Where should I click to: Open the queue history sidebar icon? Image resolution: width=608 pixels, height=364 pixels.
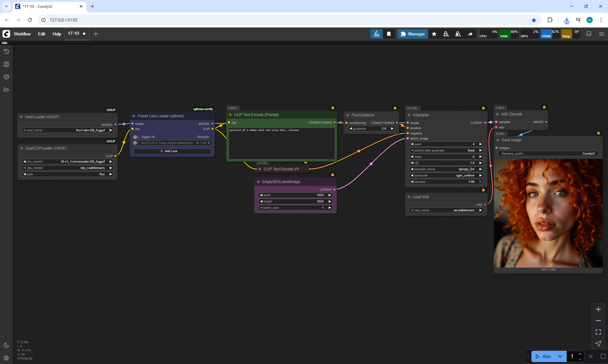(x=6, y=52)
